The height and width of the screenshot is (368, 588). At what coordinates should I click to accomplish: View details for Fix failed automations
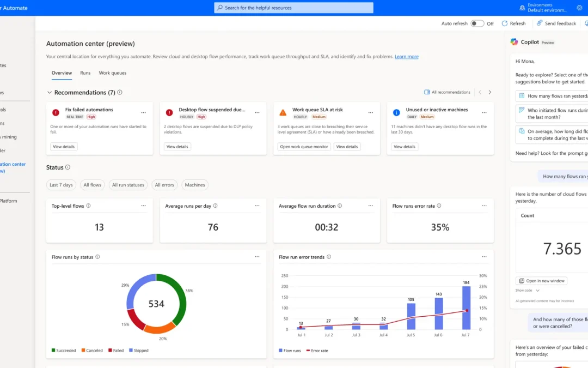coord(64,147)
